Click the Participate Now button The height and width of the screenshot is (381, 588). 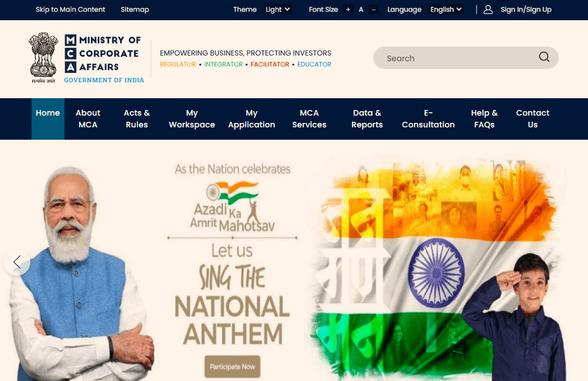(x=232, y=366)
